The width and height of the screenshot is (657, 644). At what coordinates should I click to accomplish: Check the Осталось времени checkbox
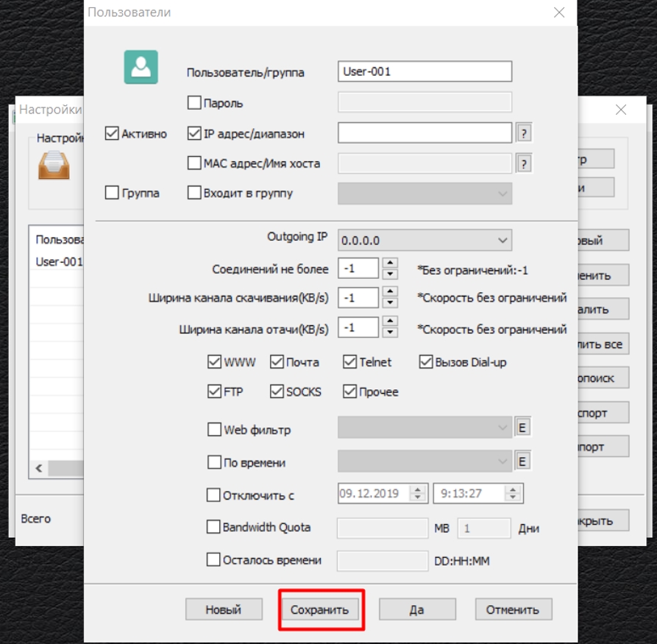tap(213, 559)
